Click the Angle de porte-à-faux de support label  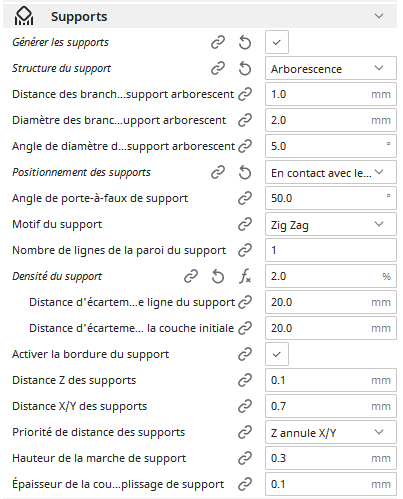pyautogui.click(x=100, y=198)
